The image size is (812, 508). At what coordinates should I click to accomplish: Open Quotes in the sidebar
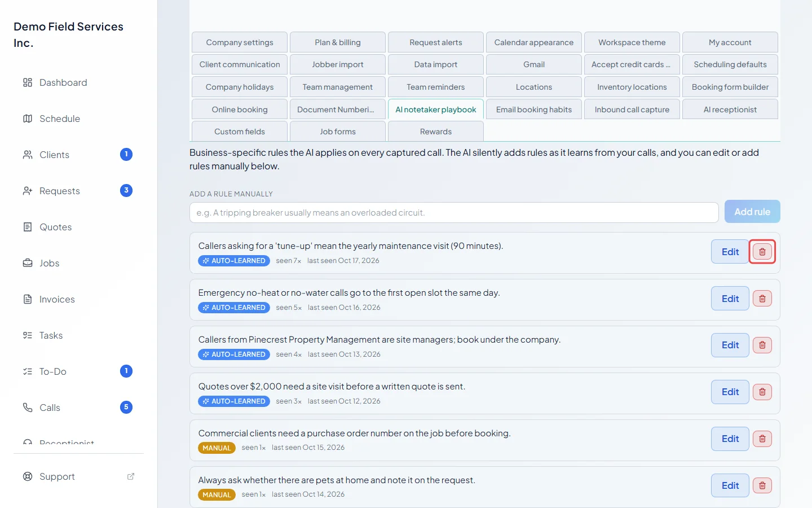(x=78, y=227)
